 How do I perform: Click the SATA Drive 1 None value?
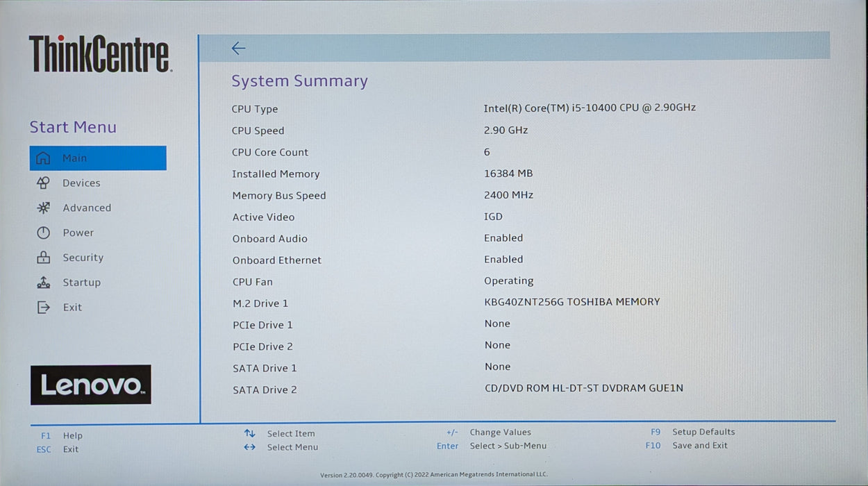tap(497, 367)
